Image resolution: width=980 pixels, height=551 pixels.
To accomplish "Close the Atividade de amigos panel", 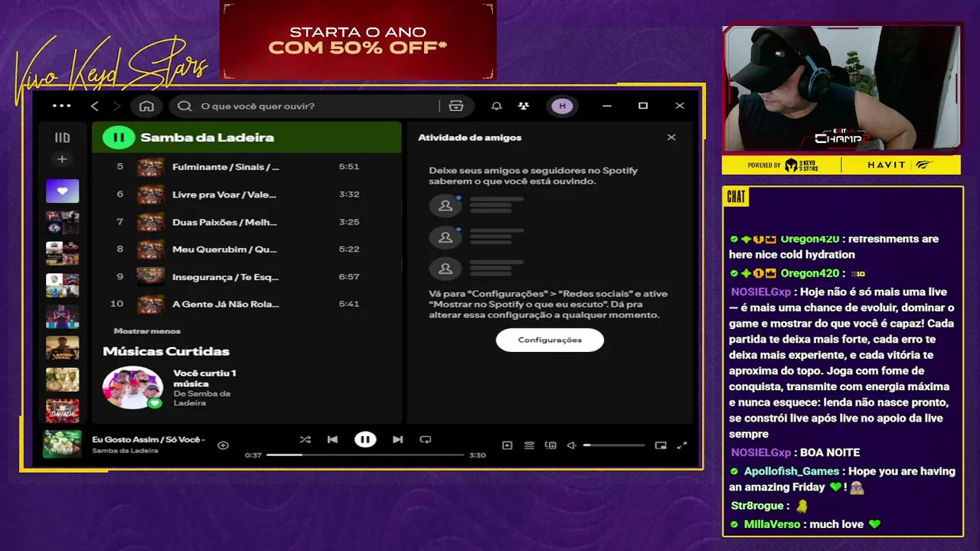I will click(671, 138).
